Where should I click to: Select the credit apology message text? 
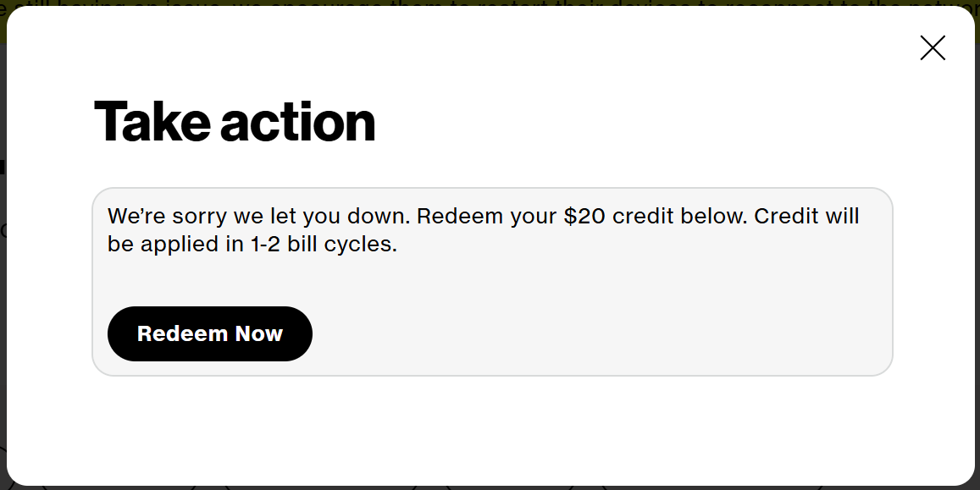(483, 228)
